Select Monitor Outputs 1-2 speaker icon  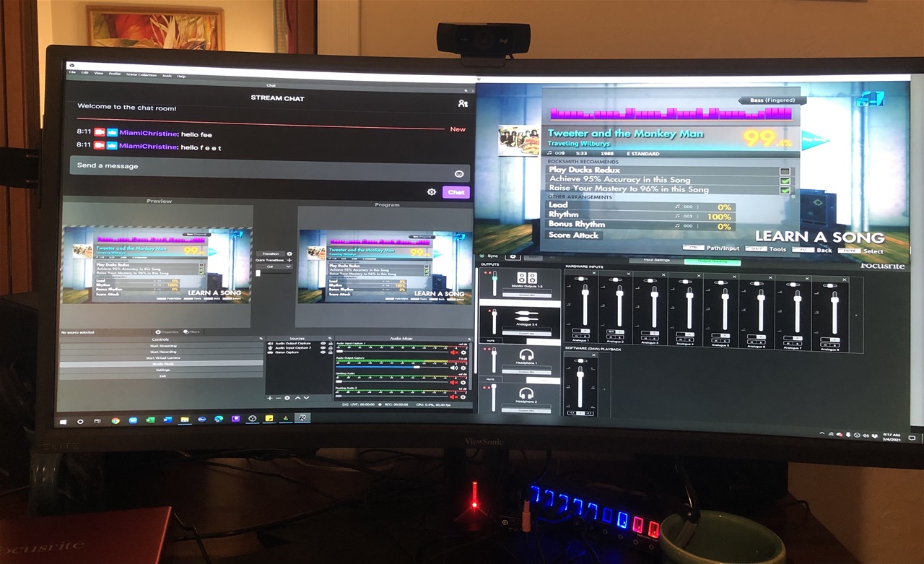click(x=527, y=278)
